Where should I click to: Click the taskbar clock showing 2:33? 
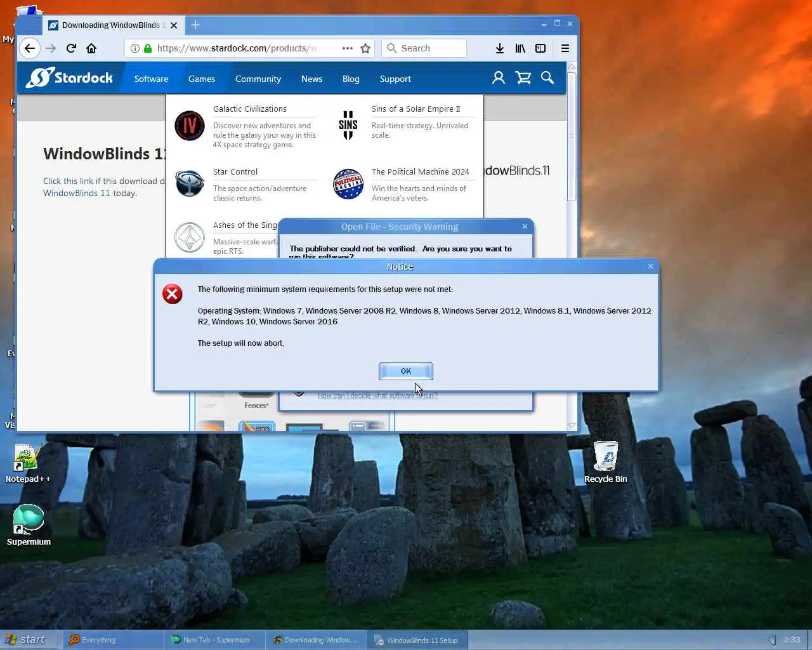pyautogui.click(x=792, y=640)
